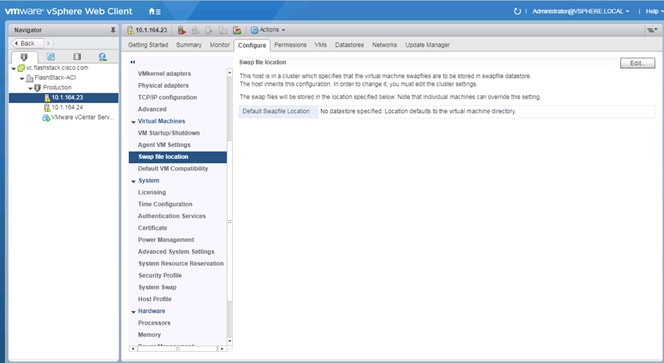Click the enter maintenance mode toolbar icon
664x363 pixels.
182,30
